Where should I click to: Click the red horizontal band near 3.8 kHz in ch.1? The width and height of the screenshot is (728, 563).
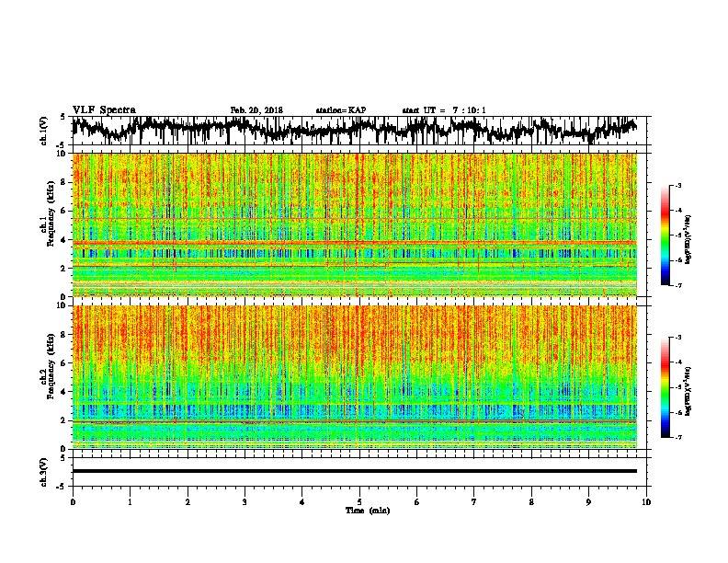pos(355,243)
